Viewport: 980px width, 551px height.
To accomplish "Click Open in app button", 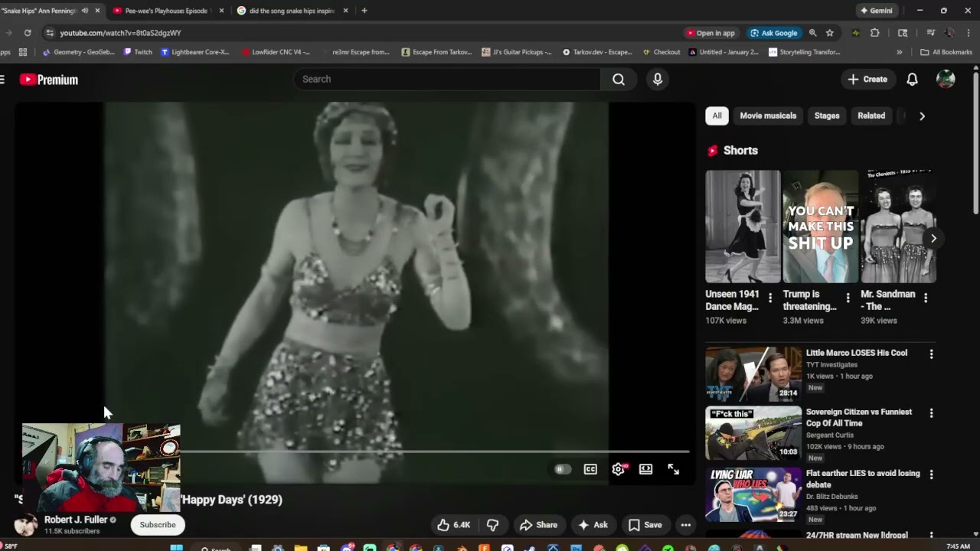I will pos(710,33).
